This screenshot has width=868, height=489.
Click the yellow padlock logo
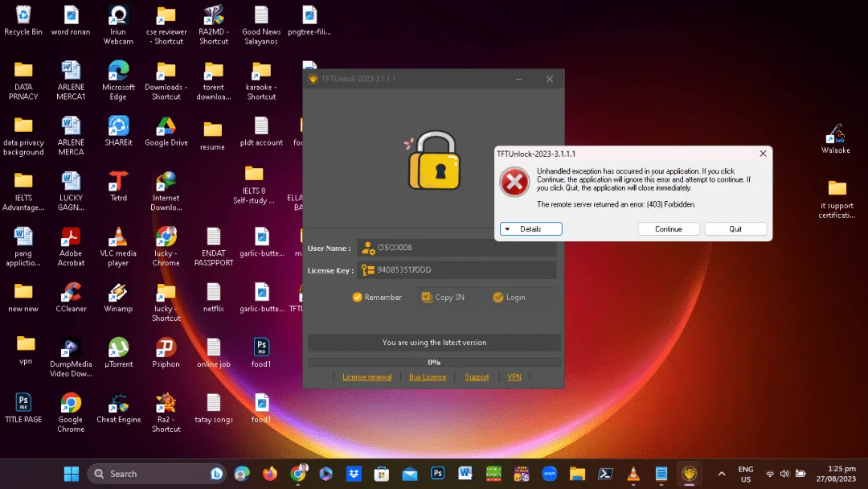pos(435,161)
